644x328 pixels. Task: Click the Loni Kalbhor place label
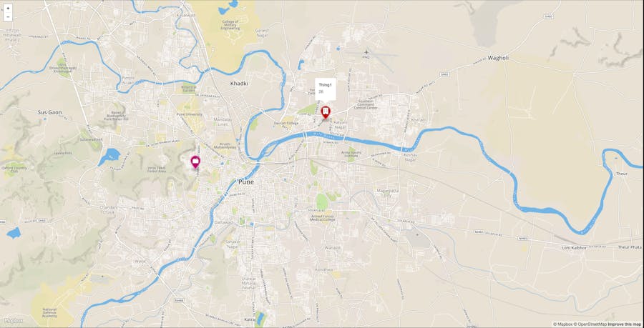[x=574, y=248]
